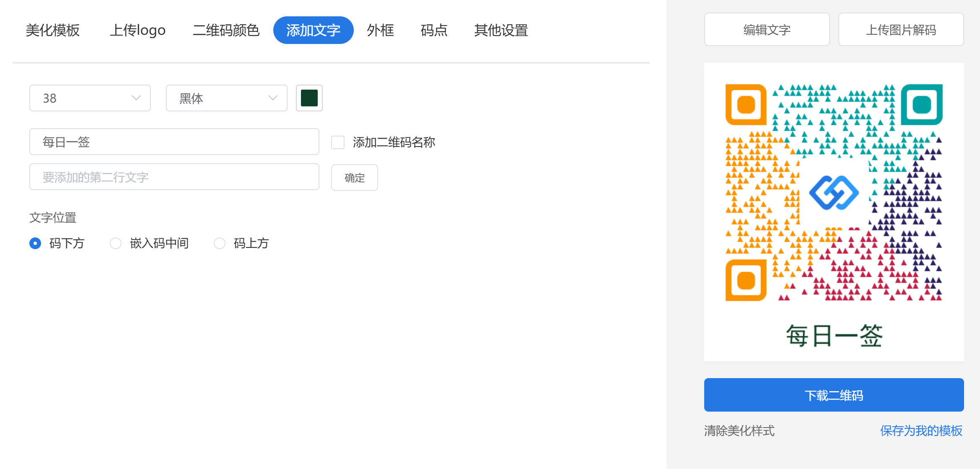The image size is (980, 469).
Task: Open the 外框 tab
Action: click(x=380, y=30)
